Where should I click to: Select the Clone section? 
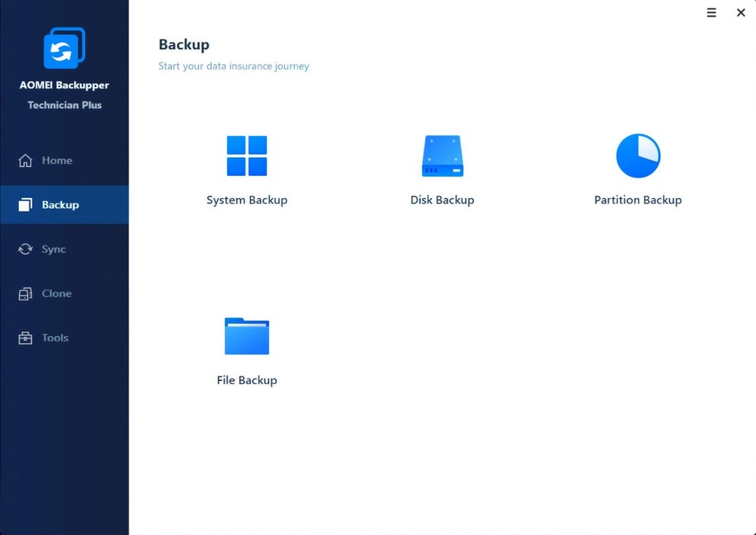56,293
